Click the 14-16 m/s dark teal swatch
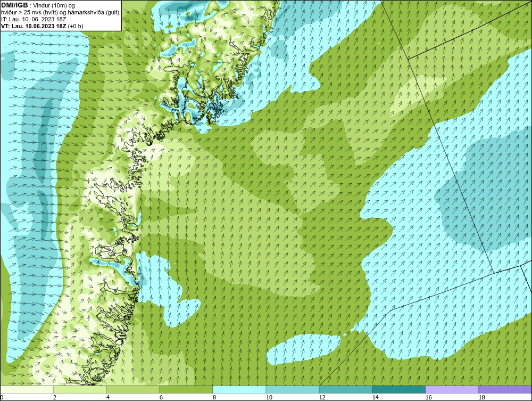This screenshot has height=401, width=532. click(x=398, y=389)
